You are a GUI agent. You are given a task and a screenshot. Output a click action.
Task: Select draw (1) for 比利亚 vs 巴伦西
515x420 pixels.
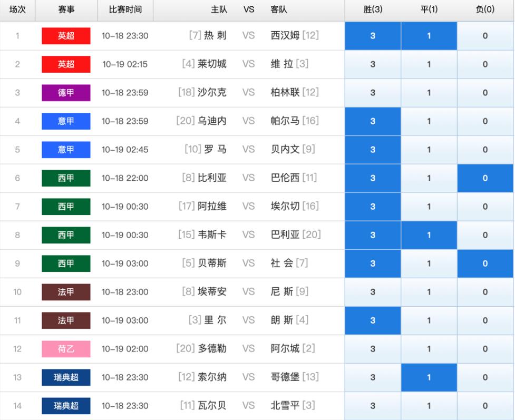click(x=429, y=178)
